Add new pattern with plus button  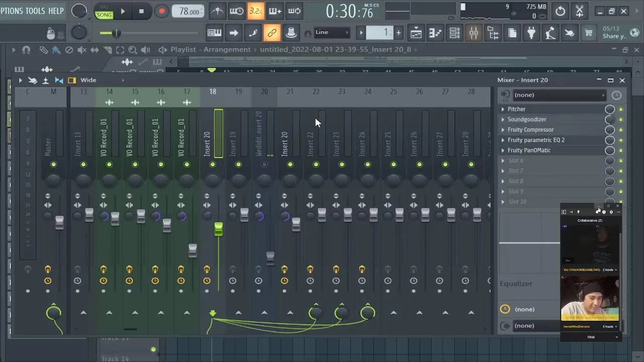[398, 33]
